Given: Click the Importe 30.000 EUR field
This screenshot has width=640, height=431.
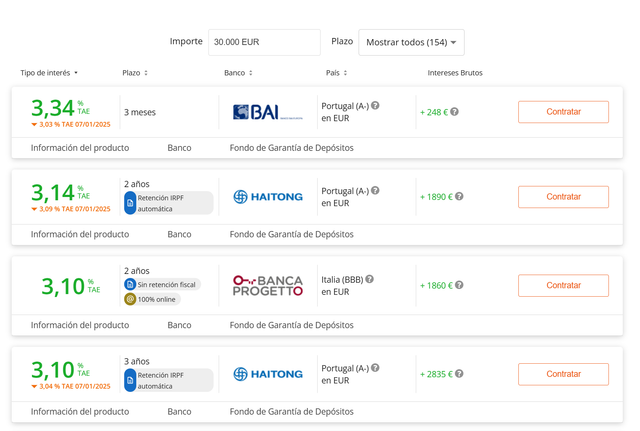Looking at the screenshot, I should tap(264, 42).
